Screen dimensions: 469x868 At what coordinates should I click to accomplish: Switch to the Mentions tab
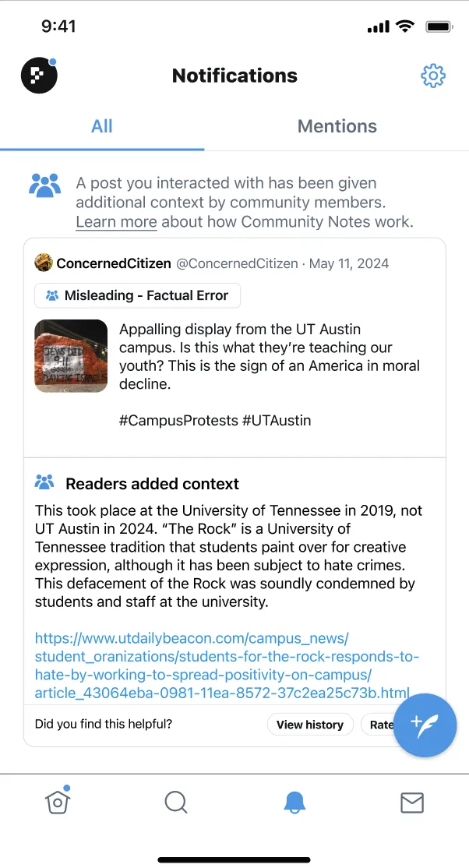click(337, 126)
